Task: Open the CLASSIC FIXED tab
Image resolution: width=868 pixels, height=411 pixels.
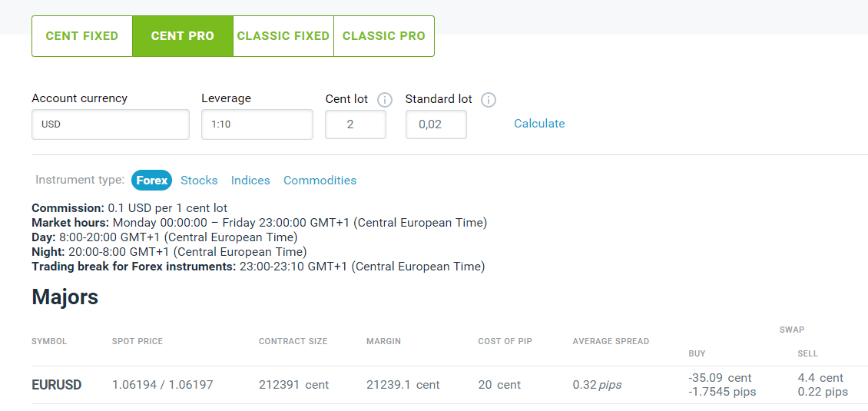Action: (283, 36)
